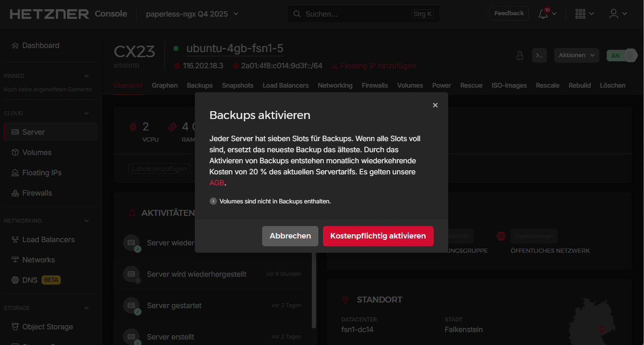Click the Suchen search field

357,14
